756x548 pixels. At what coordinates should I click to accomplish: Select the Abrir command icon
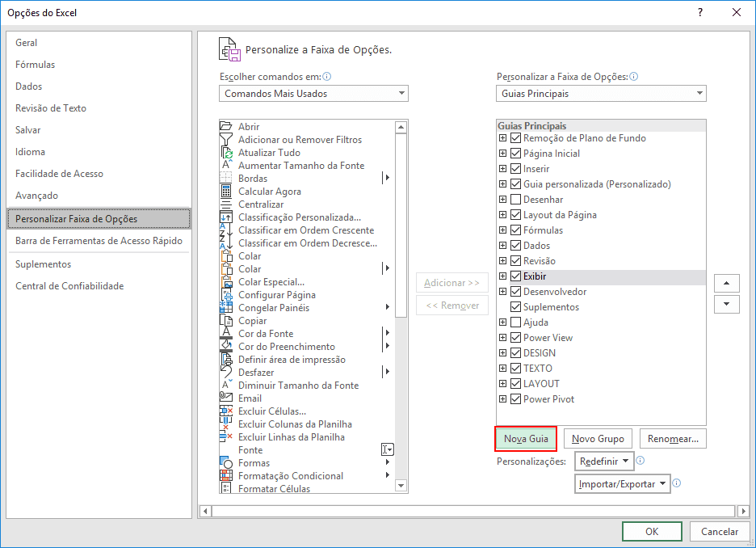pos(227,126)
